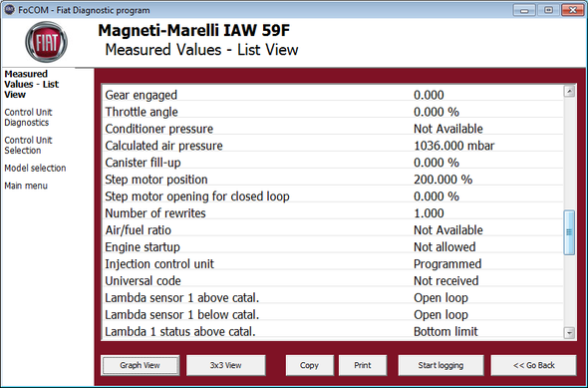Screen dimensions: 588x388
Task: Select Lambda 1 status above catal. row
Action: click(333, 331)
